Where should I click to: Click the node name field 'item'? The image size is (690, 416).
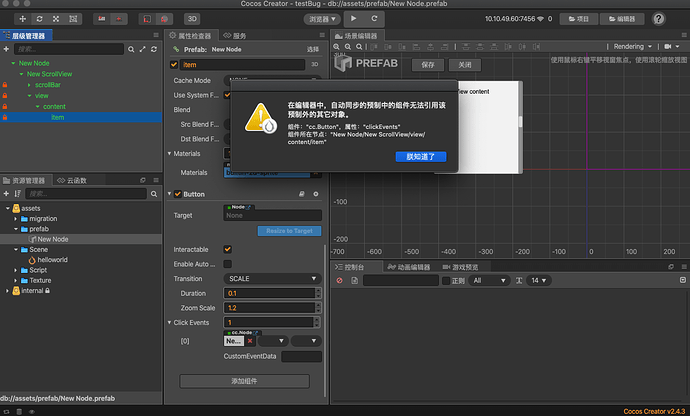point(242,65)
